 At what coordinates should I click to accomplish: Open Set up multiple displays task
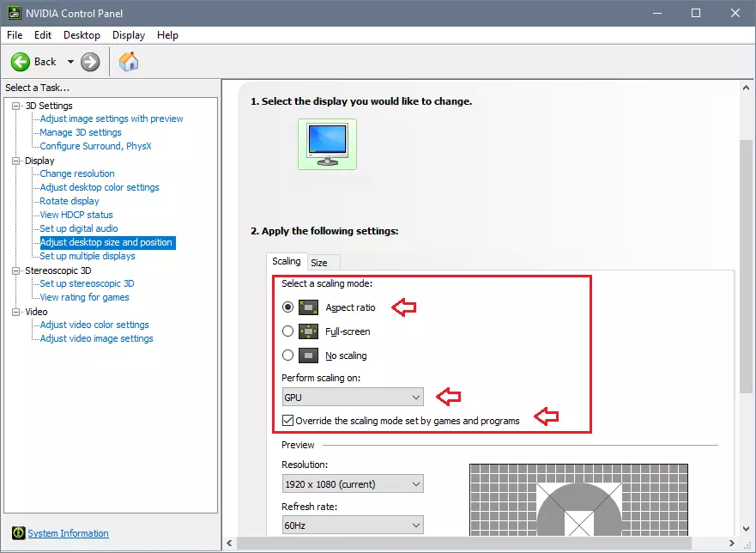88,256
